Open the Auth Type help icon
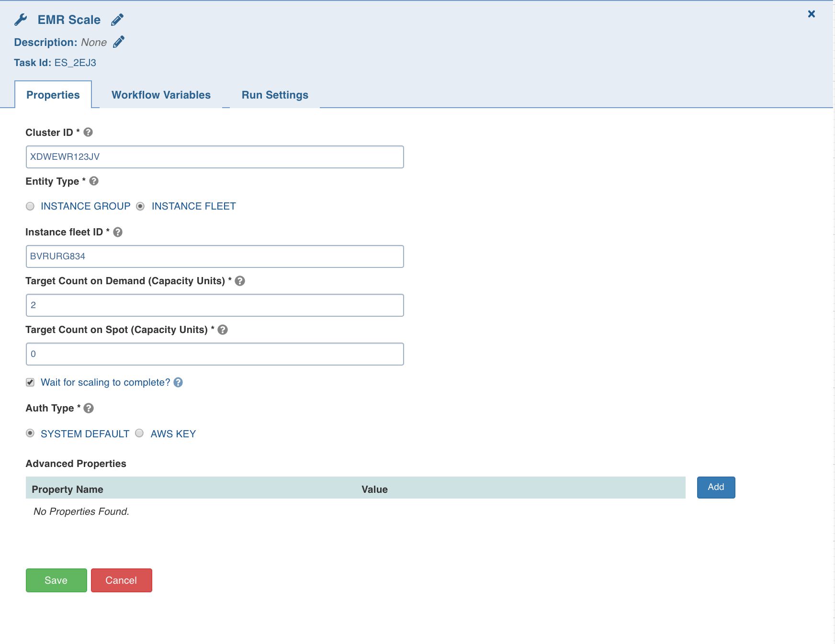Viewport: 835px width, 644px height. point(89,408)
